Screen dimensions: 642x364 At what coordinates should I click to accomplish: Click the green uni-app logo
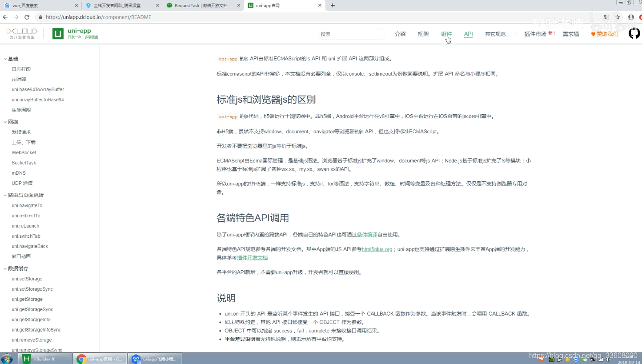click(58, 33)
